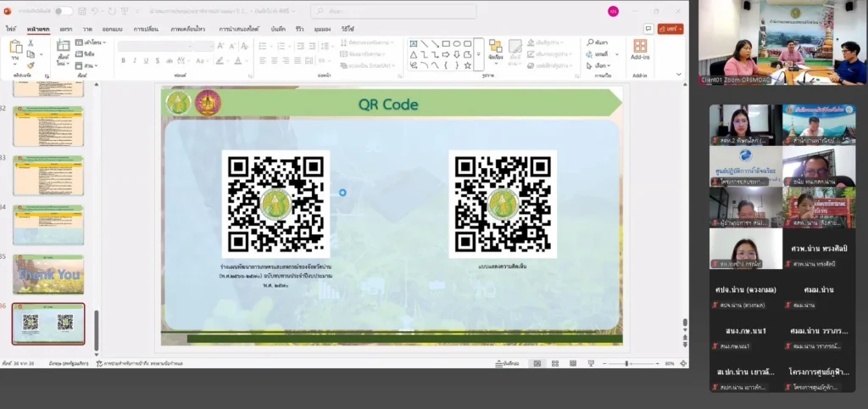Fit slide to current window
This screenshot has height=409, width=868.
[x=684, y=363]
